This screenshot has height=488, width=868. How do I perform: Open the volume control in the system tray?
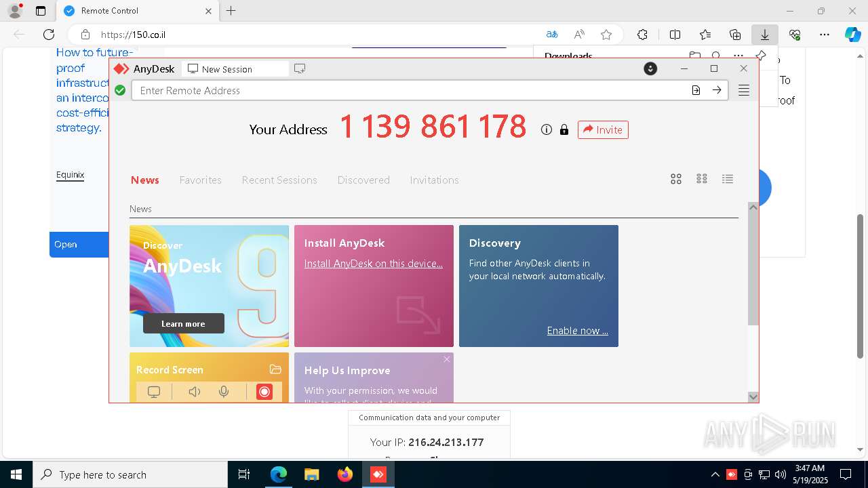tap(781, 474)
